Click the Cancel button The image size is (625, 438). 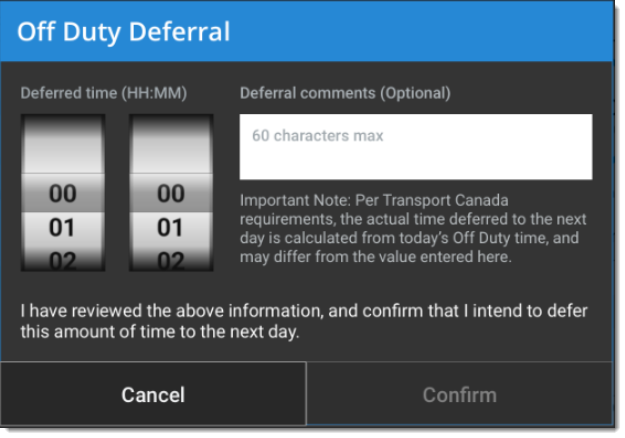153,394
